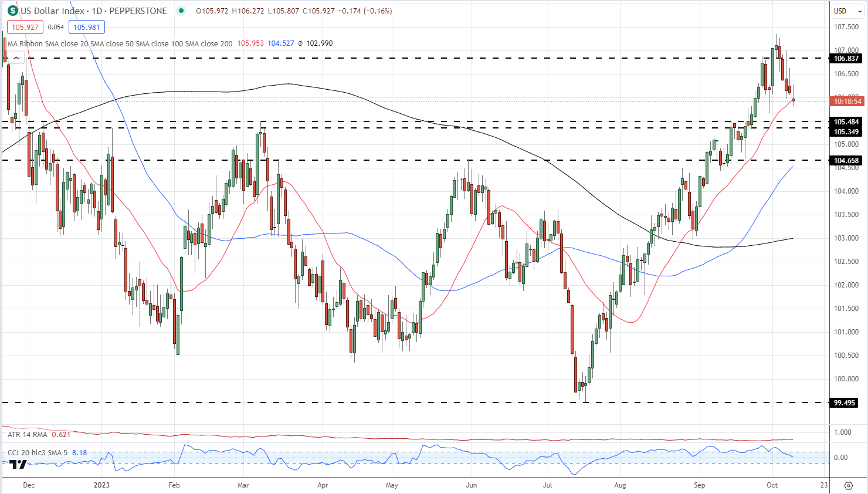
Task: Click the H106.272 high price value
Action: (x=249, y=11)
